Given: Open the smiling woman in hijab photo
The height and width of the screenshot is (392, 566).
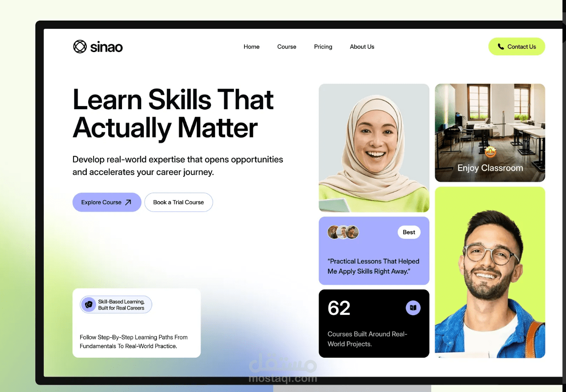Looking at the screenshot, I should pyautogui.click(x=374, y=148).
